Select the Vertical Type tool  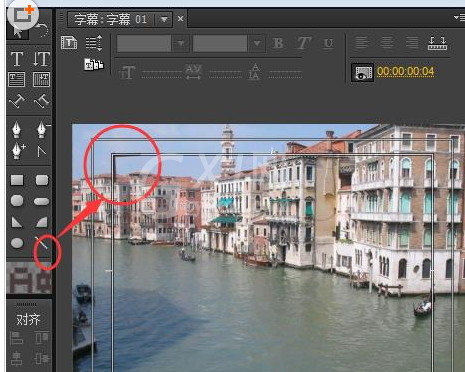tap(41, 59)
